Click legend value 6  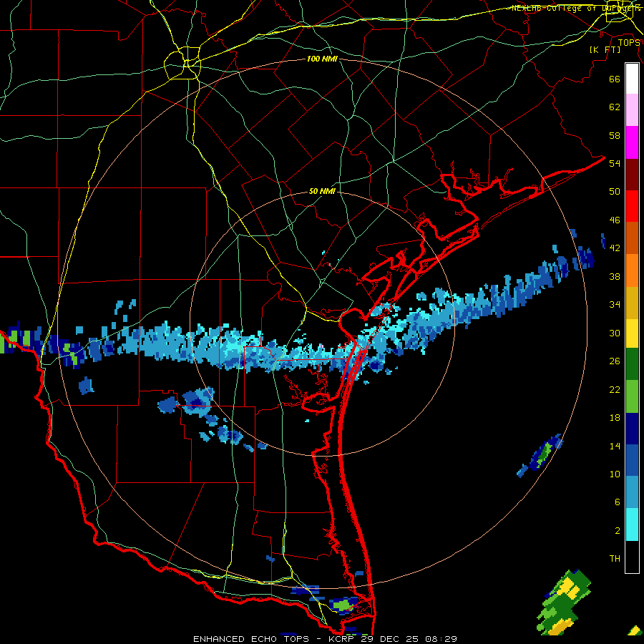pos(618,502)
